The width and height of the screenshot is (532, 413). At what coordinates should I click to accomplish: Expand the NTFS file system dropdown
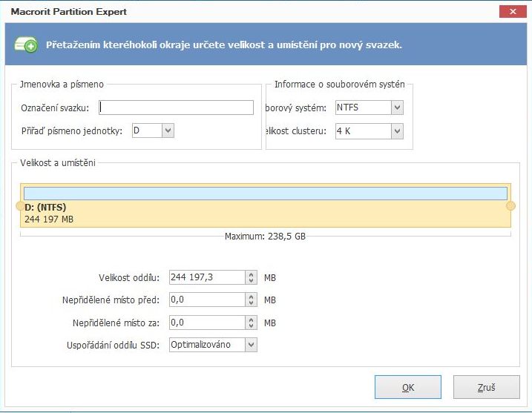click(x=397, y=108)
